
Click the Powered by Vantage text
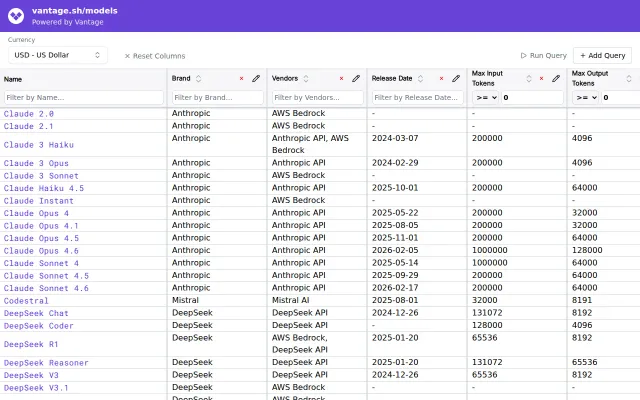pyautogui.click(x=68, y=22)
